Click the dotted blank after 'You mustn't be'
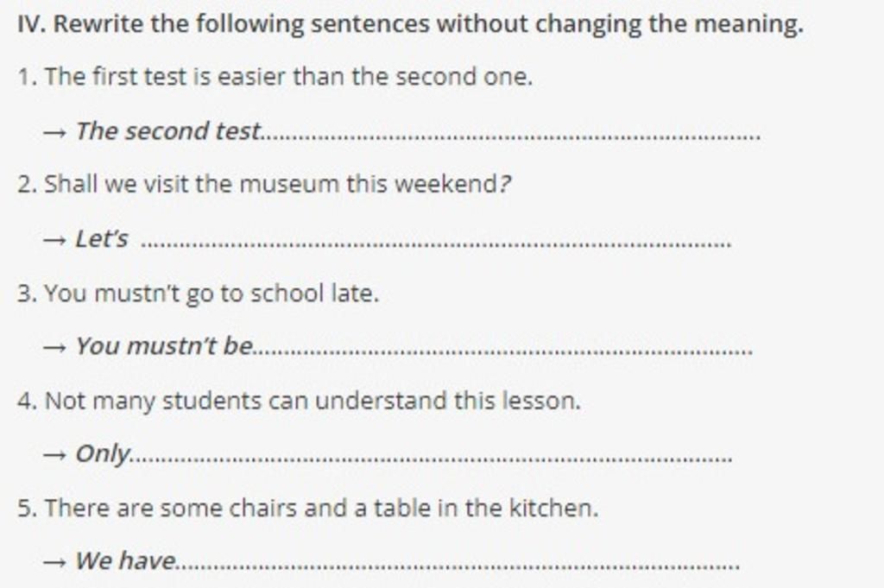 pos(503,350)
